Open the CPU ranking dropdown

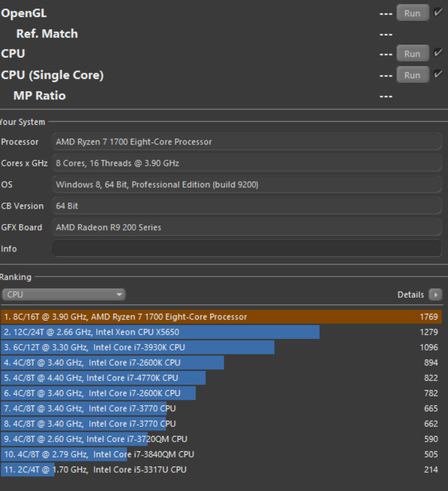pos(64,295)
